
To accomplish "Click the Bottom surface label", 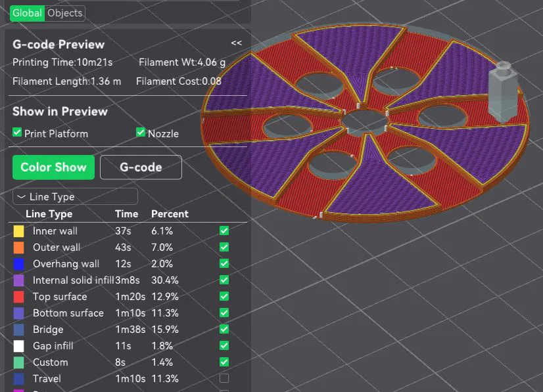I will pos(68,313).
